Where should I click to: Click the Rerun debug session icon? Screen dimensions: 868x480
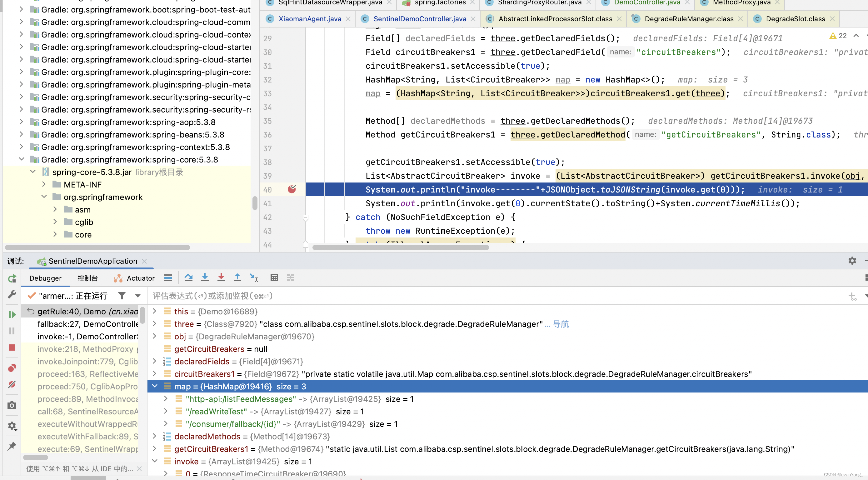12,278
